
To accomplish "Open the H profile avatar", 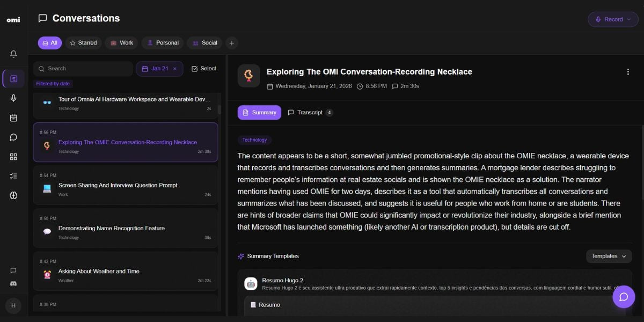I will pos(13,305).
